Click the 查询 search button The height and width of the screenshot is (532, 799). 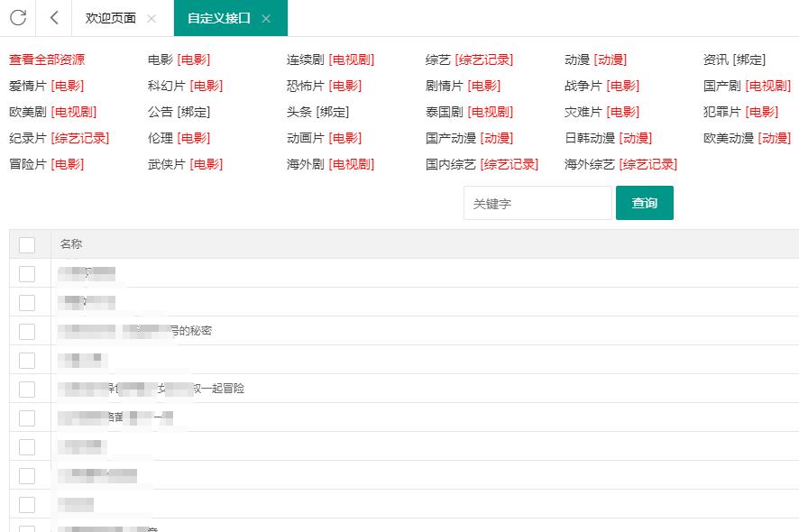coord(644,203)
